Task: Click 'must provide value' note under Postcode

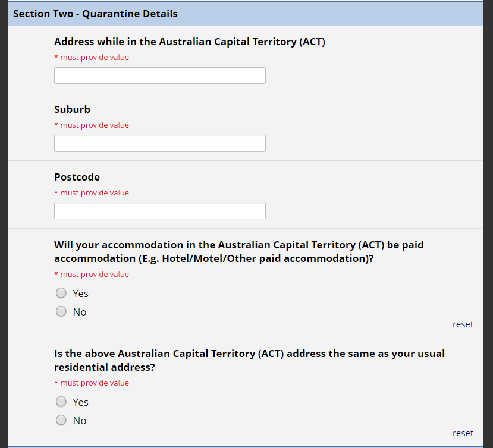Action: (x=92, y=193)
